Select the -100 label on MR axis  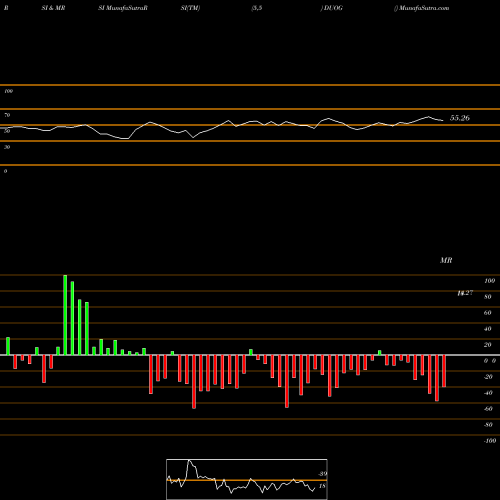[x=490, y=441]
